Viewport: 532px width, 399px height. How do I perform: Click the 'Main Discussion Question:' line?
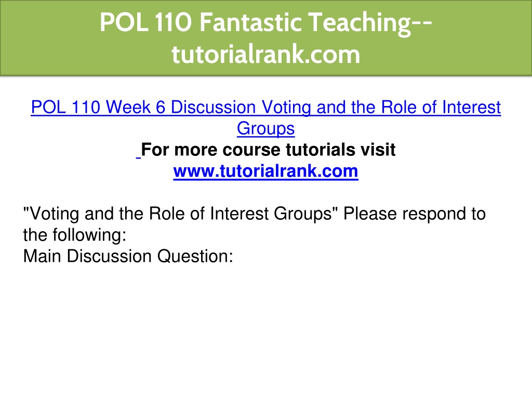click(128, 256)
